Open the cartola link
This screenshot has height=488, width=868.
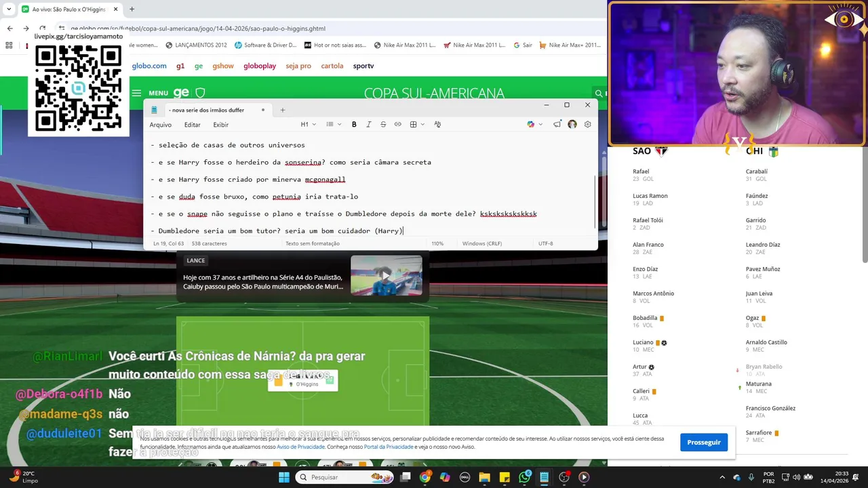[x=332, y=66]
